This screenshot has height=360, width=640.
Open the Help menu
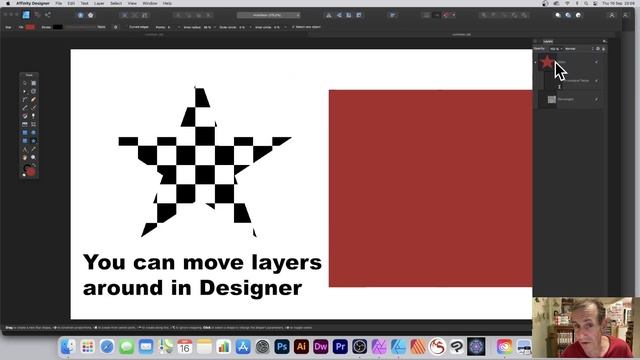click(167, 3)
